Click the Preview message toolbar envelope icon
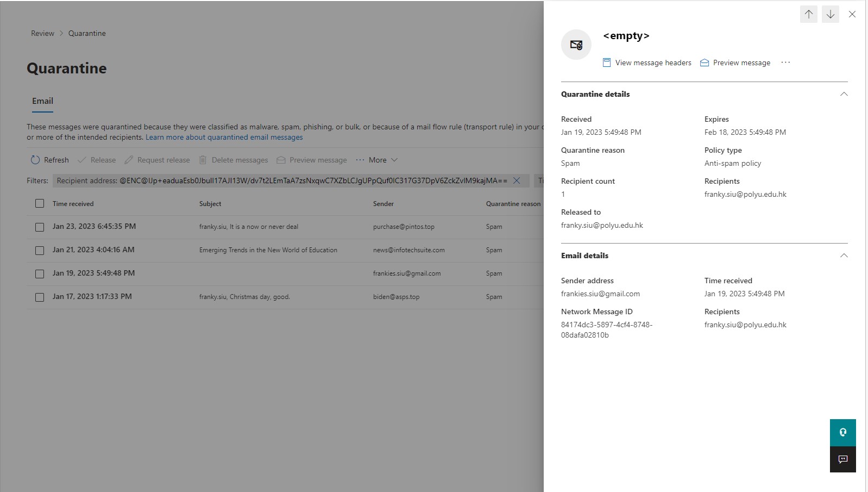 [x=281, y=160]
